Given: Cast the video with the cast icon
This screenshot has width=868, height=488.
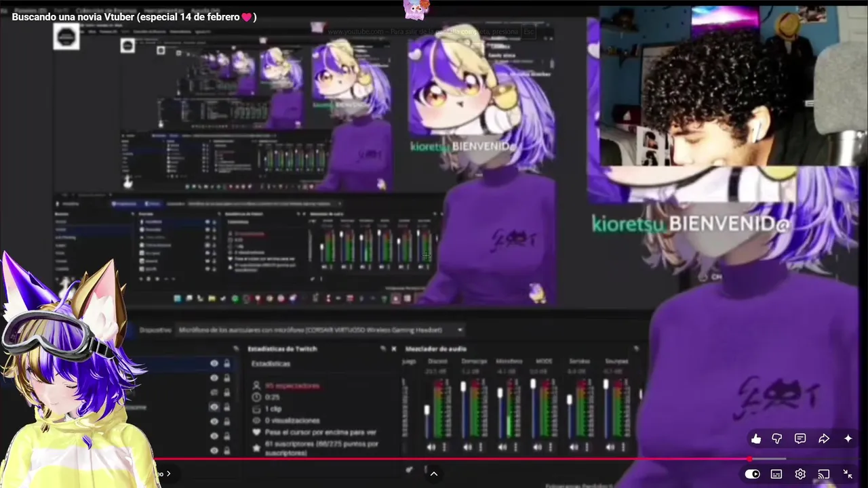Looking at the screenshot, I should pyautogui.click(x=824, y=474).
